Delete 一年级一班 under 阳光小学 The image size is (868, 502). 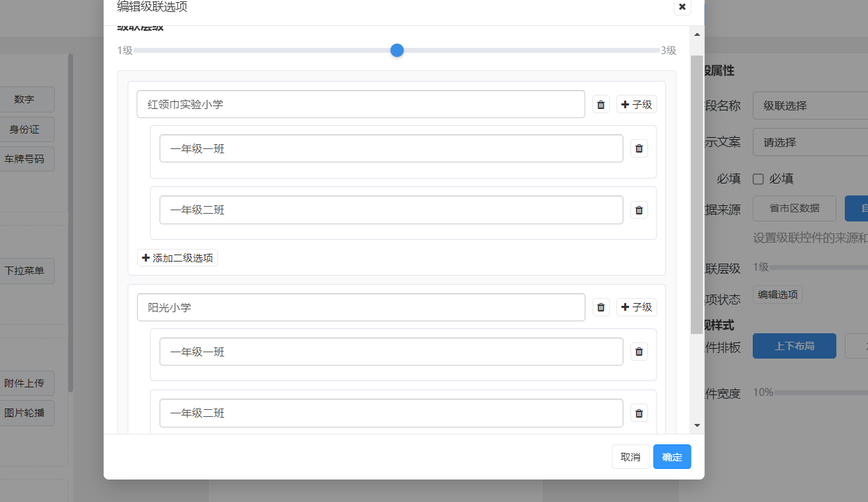(639, 352)
